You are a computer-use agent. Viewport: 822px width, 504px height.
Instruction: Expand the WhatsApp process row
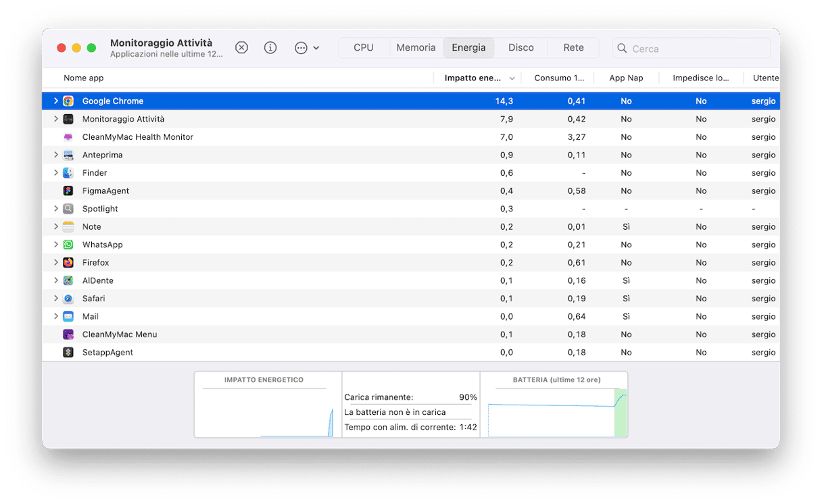pyautogui.click(x=56, y=245)
